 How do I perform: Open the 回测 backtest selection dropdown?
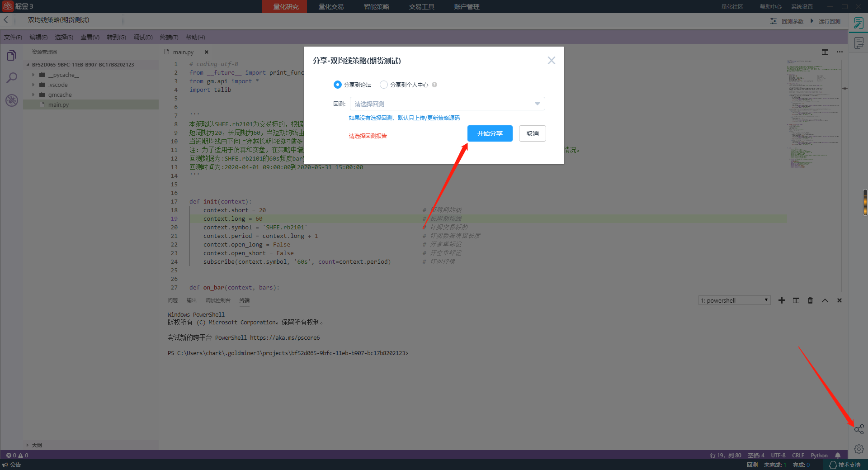coord(447,104)
